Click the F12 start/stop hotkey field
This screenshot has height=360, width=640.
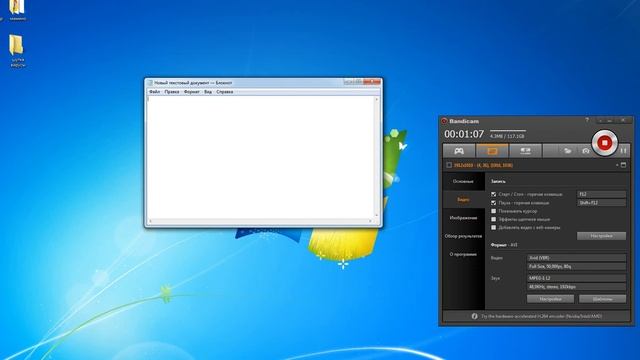click(x=601, y=194)
